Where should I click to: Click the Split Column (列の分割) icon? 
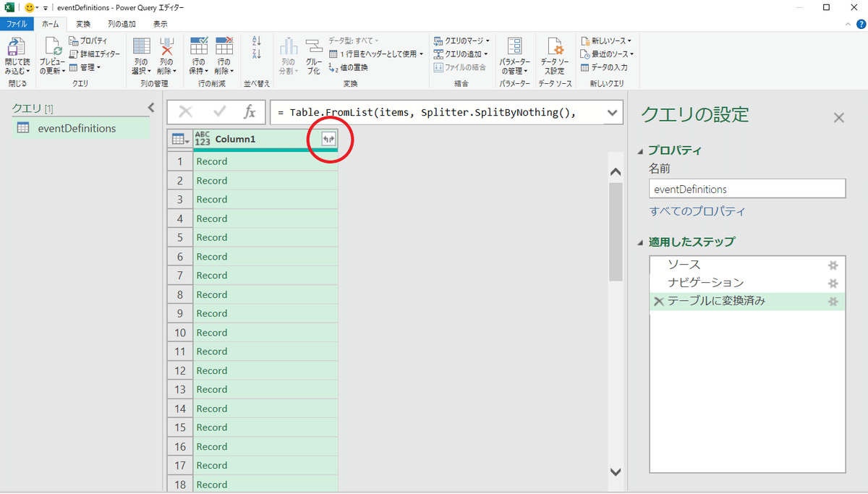(x=289, y=47)
